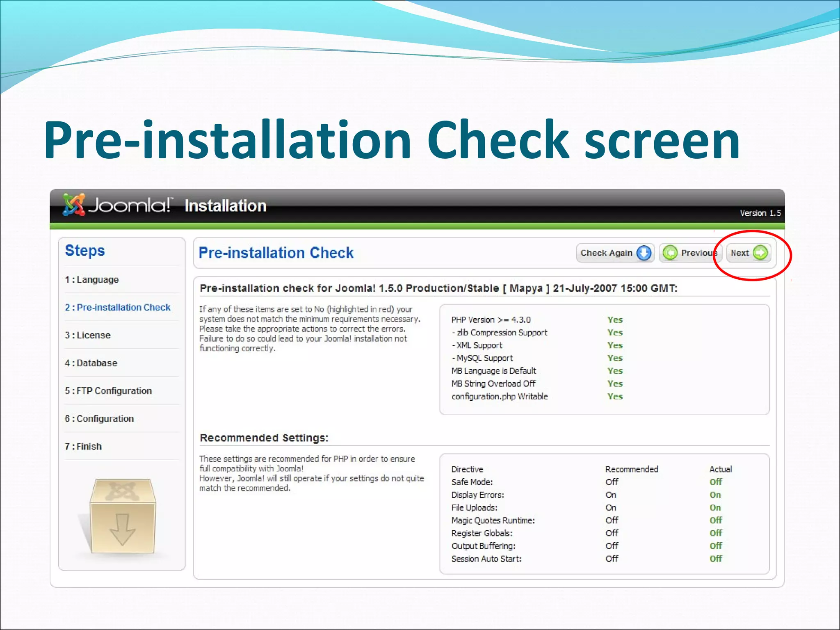
Task: Select step 7 : Finish
Action: point(83,446)
